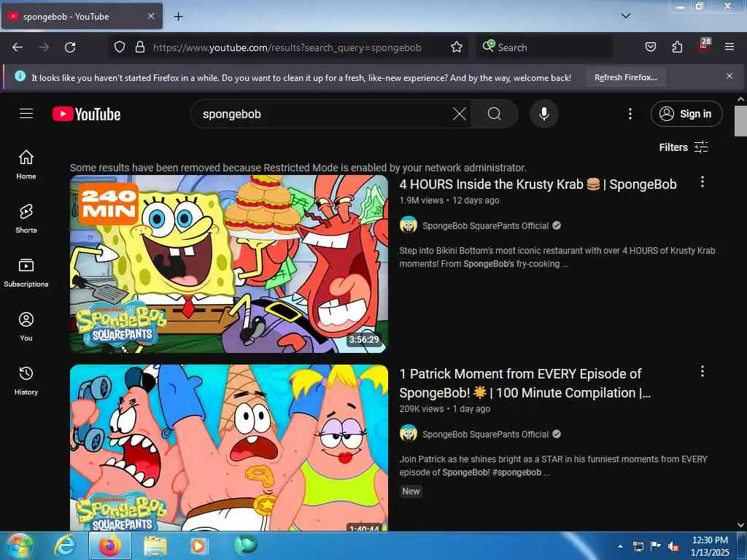Open Subscriptions from the sidebar
This screenshot has height=560, width=747.
[x=26, y=273]
